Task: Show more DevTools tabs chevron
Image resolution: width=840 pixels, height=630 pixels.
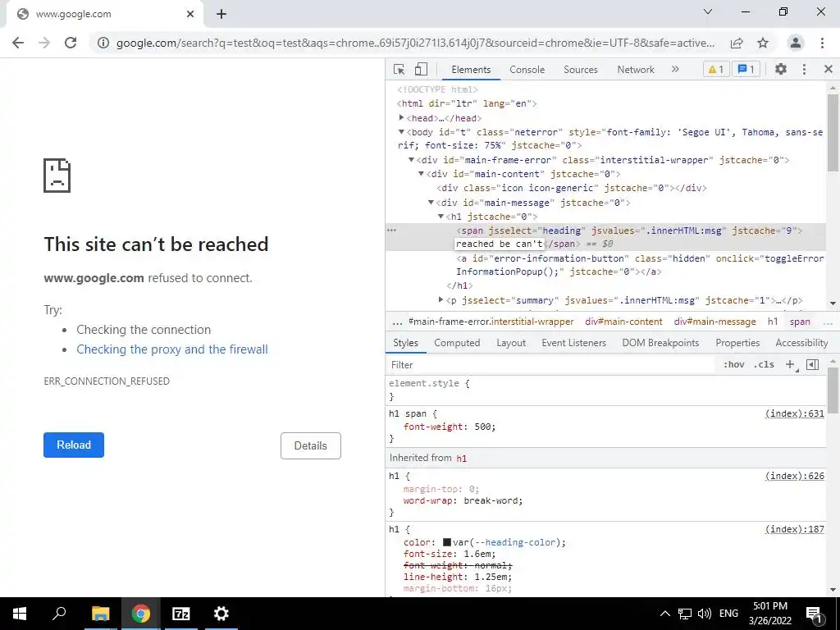Action: [x=675, y=69]
